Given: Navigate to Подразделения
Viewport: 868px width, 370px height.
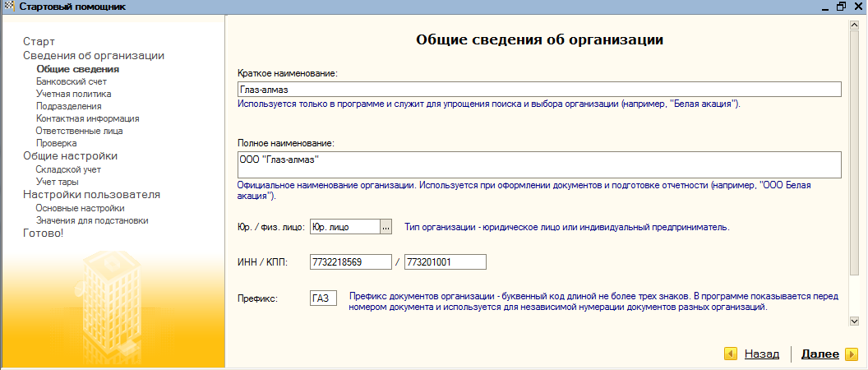Looking at the screenshot, I should (x=69, y=106).
